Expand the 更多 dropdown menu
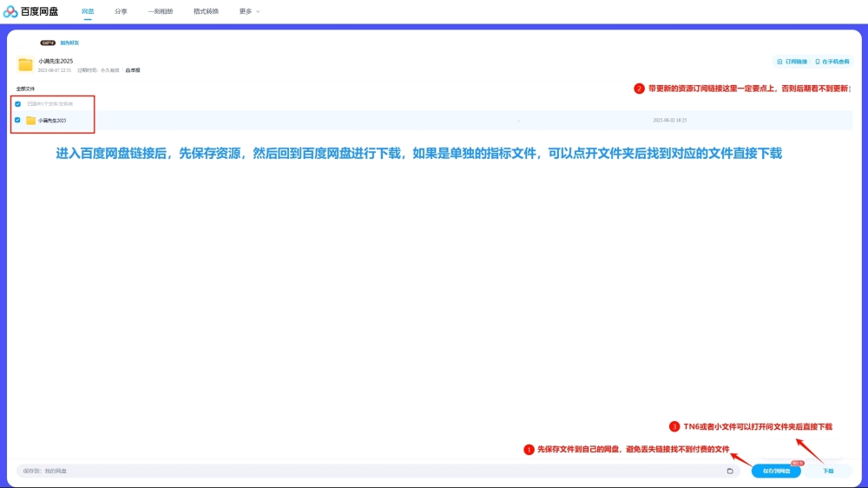Image resolution: width=868 pixels, height=488 pixels. 249,11
